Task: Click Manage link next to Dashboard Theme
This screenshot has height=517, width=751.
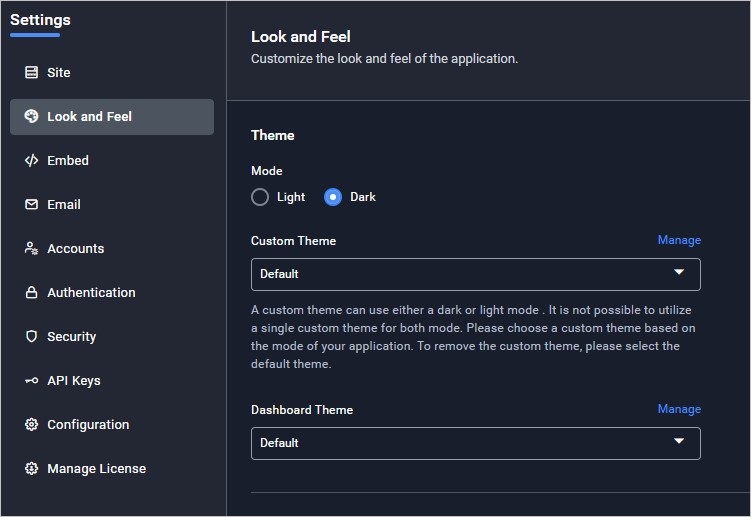Action: [679, 409]
